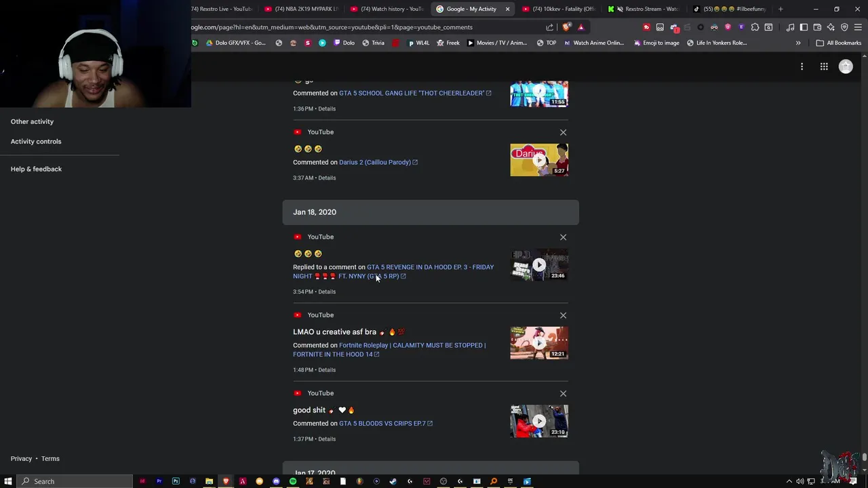The image size is (868, 488).
Task: Open the Brave VPN shield icon
Action: tap(844, 27)
